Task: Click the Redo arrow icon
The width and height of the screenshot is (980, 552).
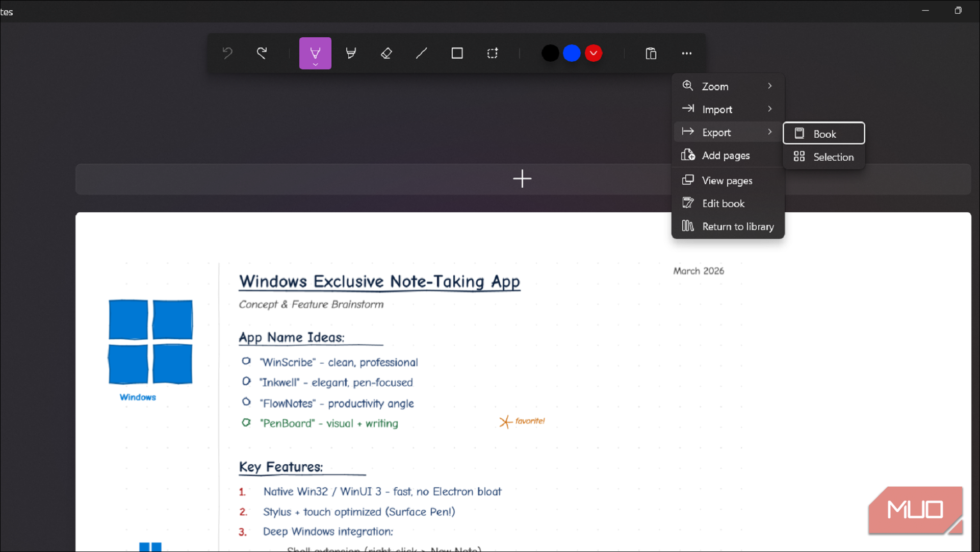Action: pyautogui.click(x=262, y=53)
